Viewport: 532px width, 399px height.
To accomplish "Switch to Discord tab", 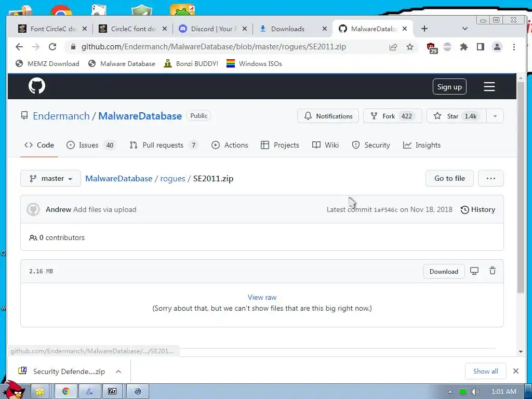I will tap(212, 29).
